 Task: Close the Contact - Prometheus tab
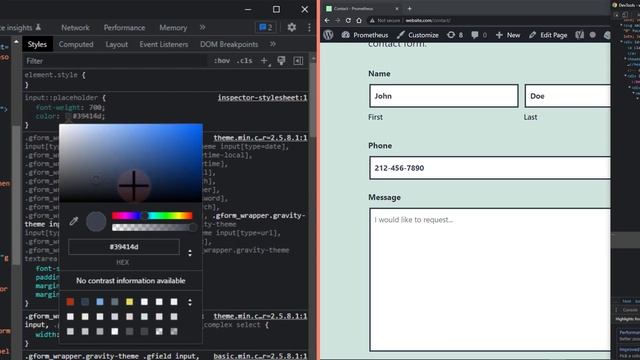coord(397,9)
